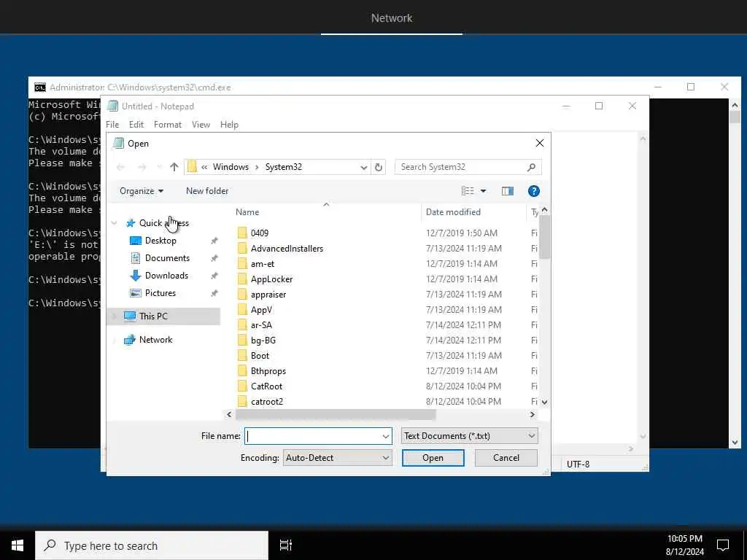Open Task View on the taskbar
This screenshot has height=560, width=747.
pos(285,545)
